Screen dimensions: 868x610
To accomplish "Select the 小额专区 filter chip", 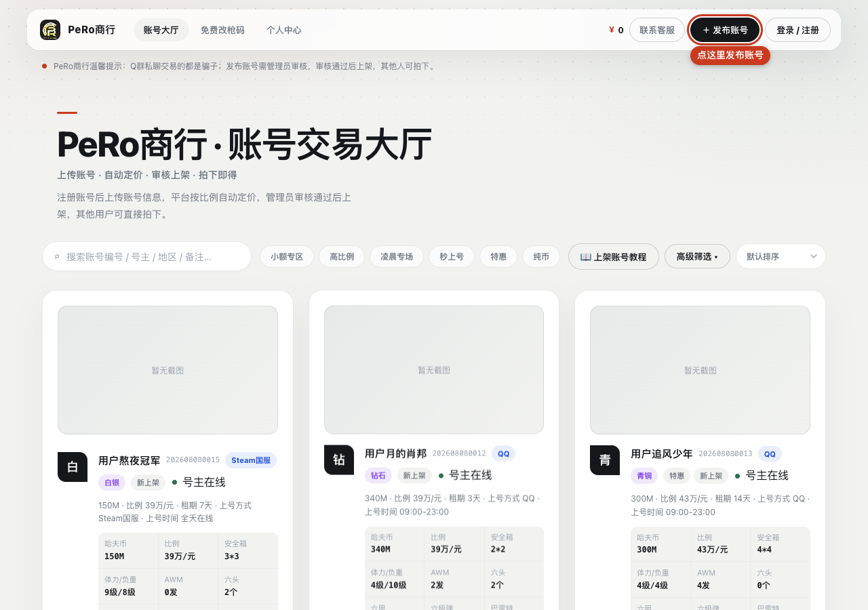I will (x=287, y=257).
